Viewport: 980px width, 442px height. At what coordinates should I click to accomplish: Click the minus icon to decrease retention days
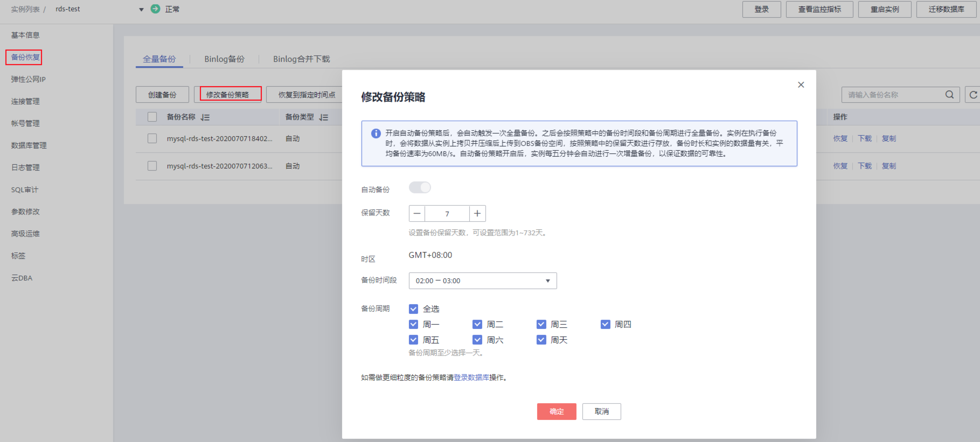point(417,213)
